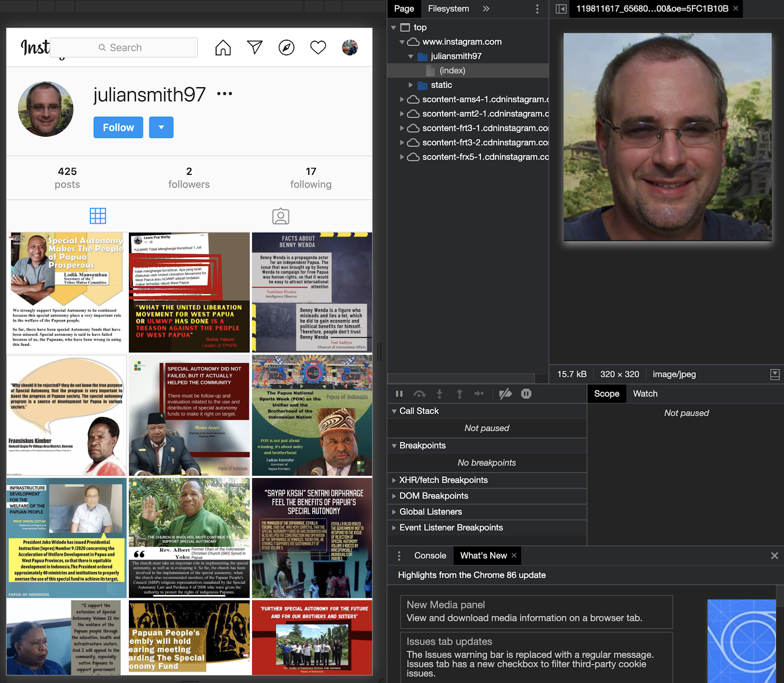Show posts grid view icon
Image resolution: width=784 pixels, height=683 pixels.
pos(98,216)
